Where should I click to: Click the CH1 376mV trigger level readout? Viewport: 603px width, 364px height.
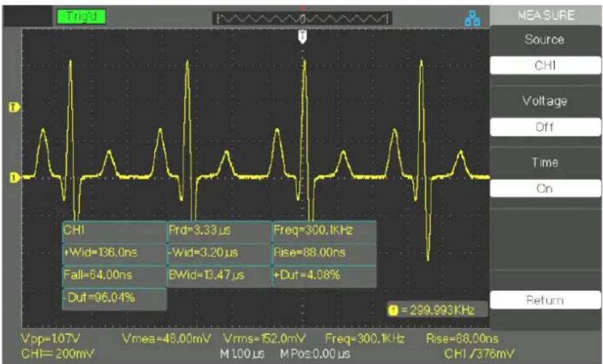(480, 354)
